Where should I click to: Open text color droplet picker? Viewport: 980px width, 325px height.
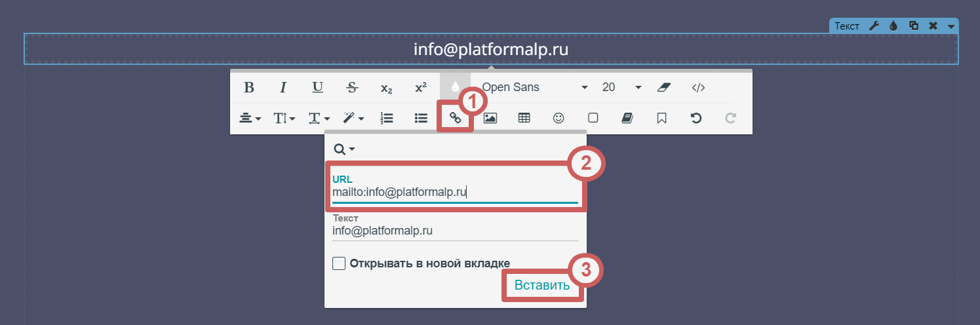455,88
